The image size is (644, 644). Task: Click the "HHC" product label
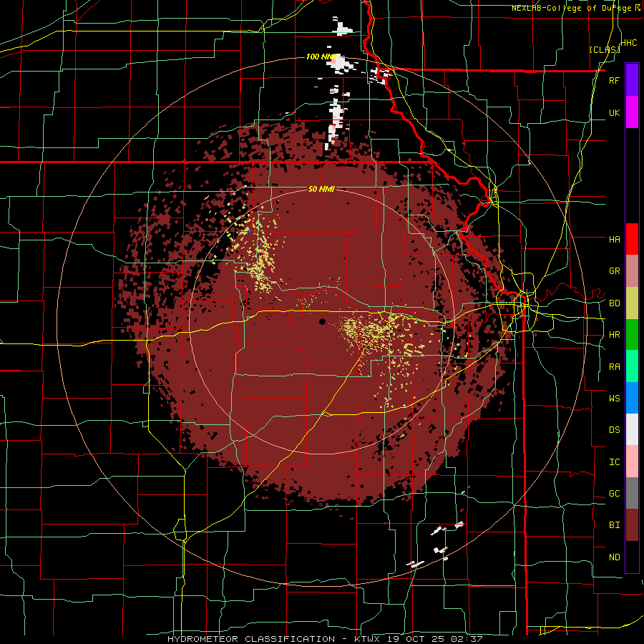pyautogui.click(x=629, y=43)
